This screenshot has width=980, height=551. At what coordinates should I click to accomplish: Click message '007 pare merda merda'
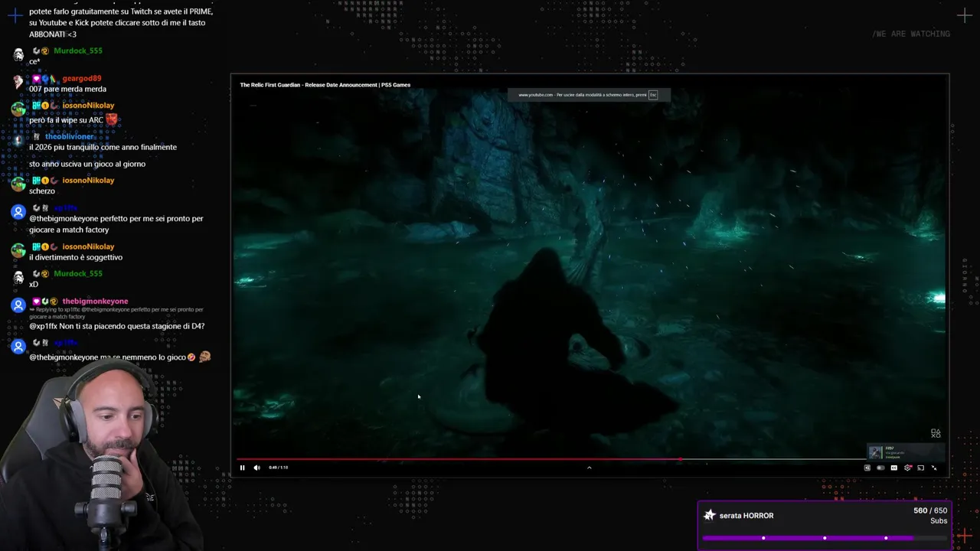tap(67, 89)
